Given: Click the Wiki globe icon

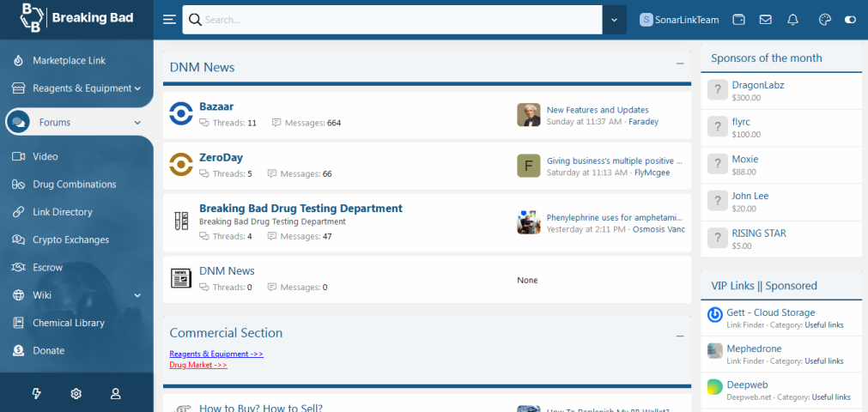Looking at the screenshot, I should coord(18,295).
